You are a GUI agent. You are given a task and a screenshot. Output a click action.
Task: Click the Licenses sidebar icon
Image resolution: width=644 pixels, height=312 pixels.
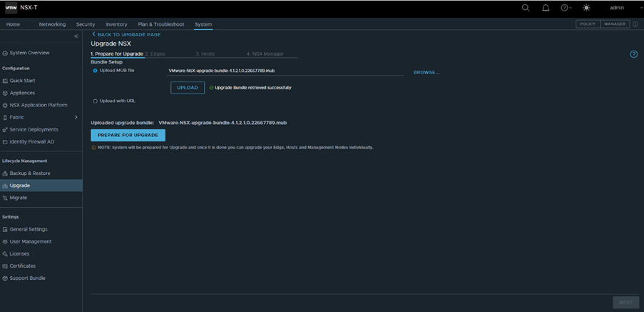coord(5,253)
